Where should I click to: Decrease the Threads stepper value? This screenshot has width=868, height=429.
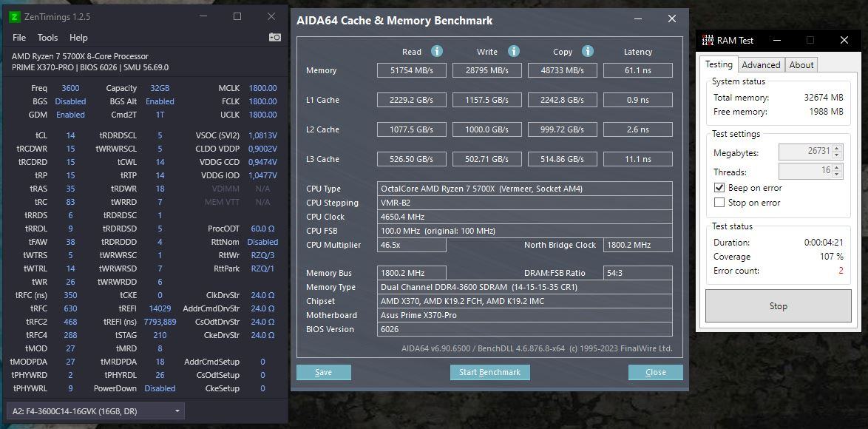click(838, 175)
